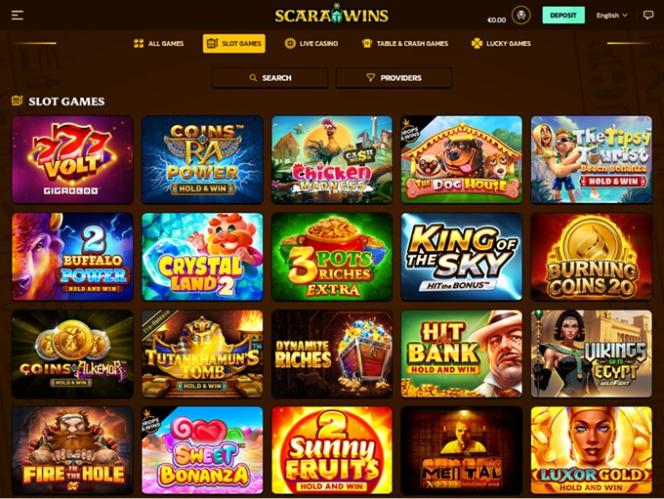Open The Dog House slot thumbnail
The width and height of the screenshot is (664, 499).
point(462,160)
